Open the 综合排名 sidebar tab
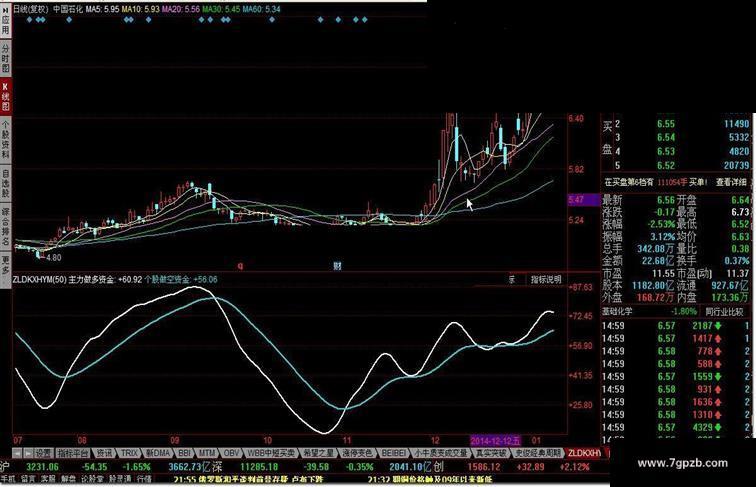 (x=5, y=226)
